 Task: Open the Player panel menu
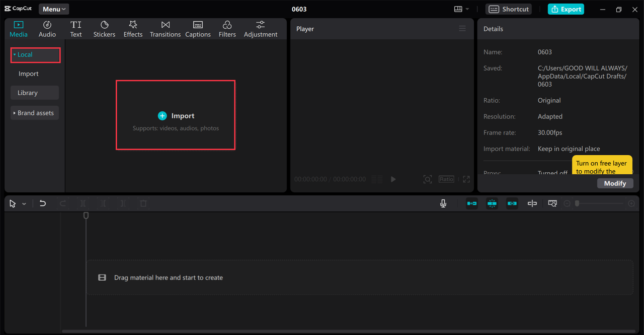[462, 29]
